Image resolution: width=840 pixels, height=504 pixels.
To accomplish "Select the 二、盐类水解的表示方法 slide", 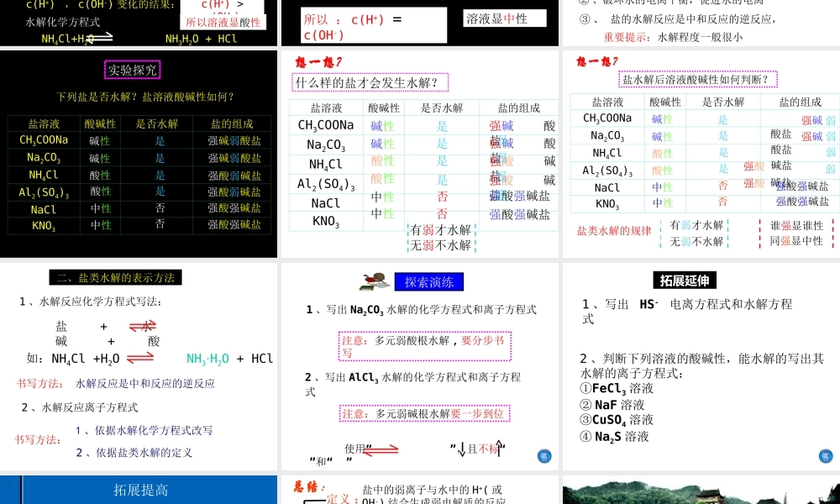I will coord(139,366).
